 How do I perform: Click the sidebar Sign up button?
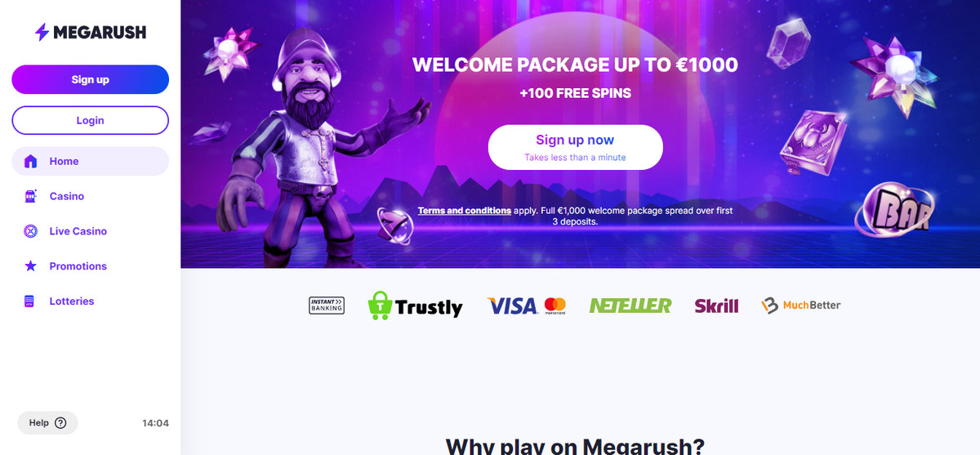coord(90,79)
